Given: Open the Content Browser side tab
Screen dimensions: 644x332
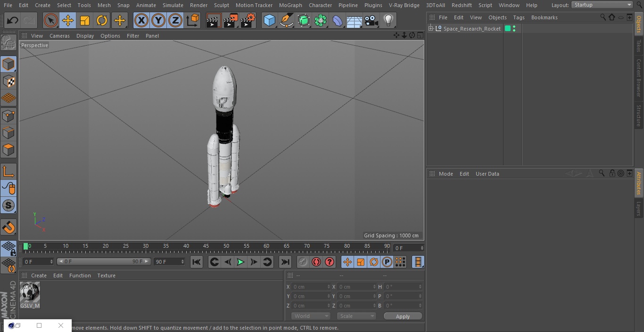Looking at the screenshot, I should point(639,78).
